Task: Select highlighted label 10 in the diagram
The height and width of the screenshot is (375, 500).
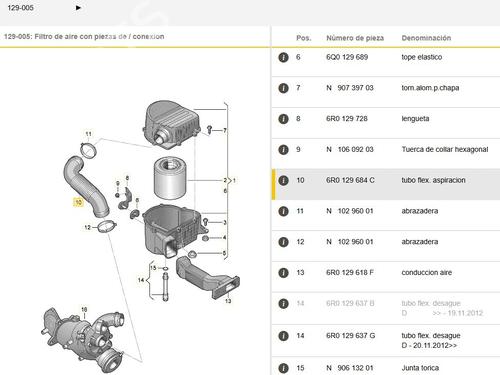Action: [78, 202]
